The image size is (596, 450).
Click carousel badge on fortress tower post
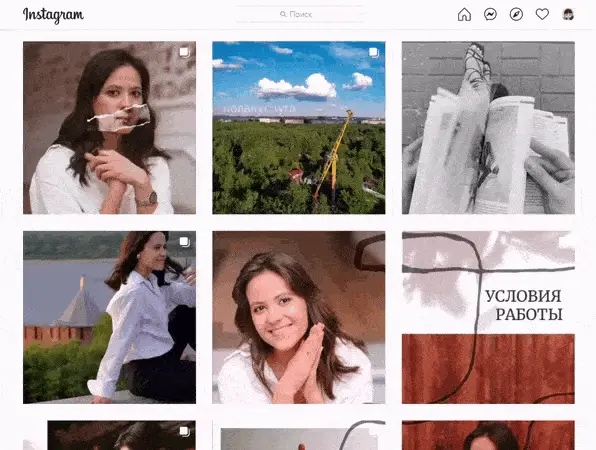[x=184, y=242]
